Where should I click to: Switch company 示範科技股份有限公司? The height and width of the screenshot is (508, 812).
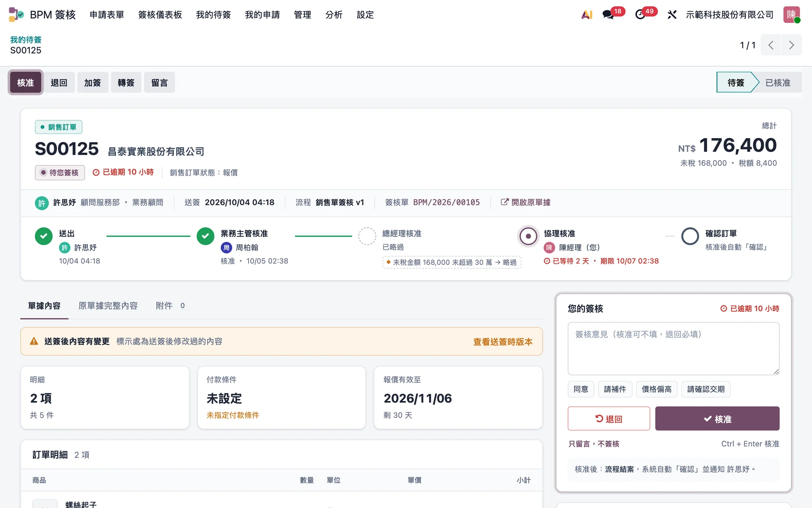pyautogui.click(x=730, y=15)
